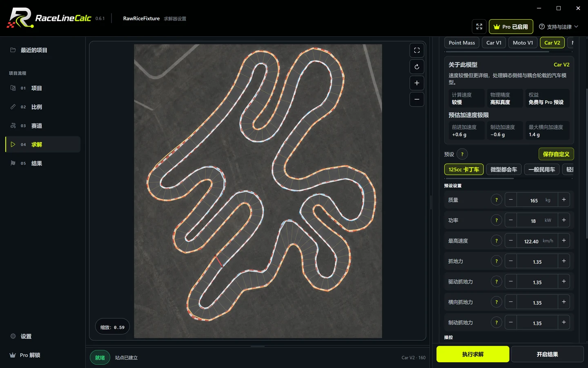
Task: Show help for 横向抓地力
Action: click(x=497, y=302)
